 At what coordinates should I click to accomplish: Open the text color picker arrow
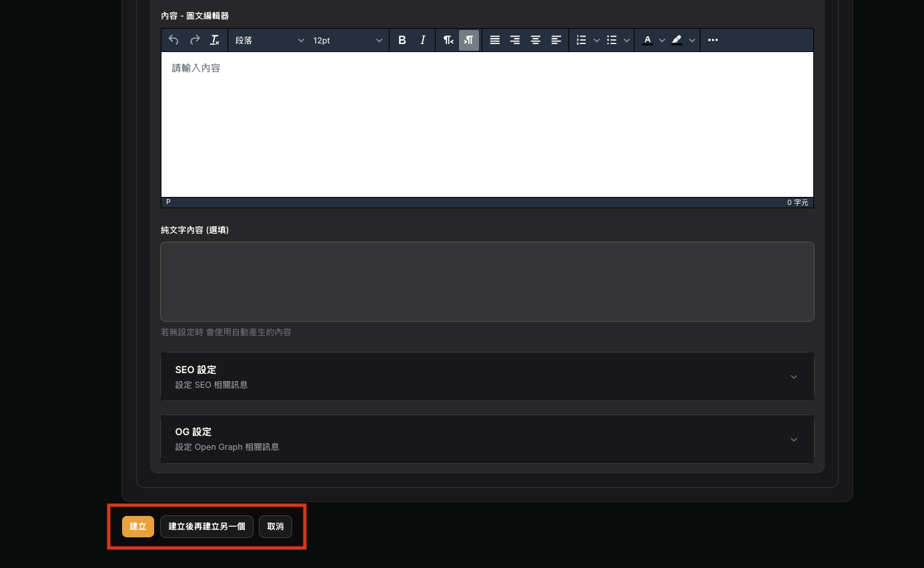[662, 40]
